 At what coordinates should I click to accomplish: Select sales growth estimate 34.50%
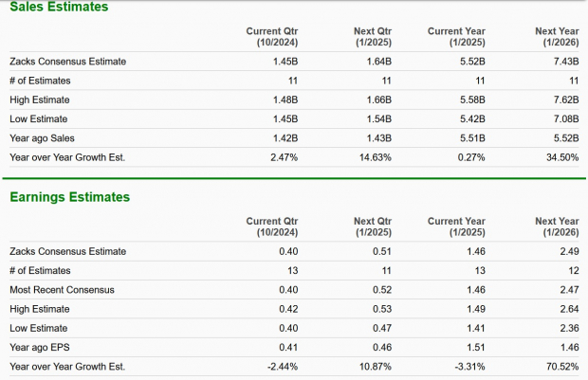tap(562, 157)
